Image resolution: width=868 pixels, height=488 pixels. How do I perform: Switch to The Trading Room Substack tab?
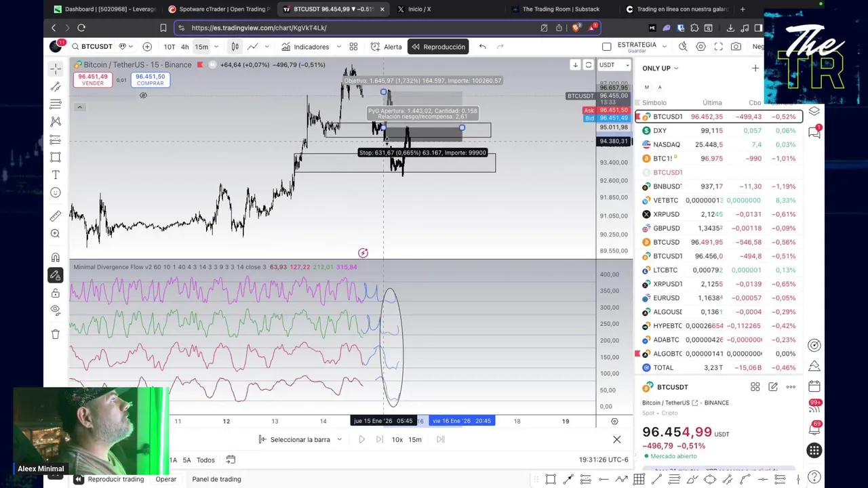coord(561,9)
